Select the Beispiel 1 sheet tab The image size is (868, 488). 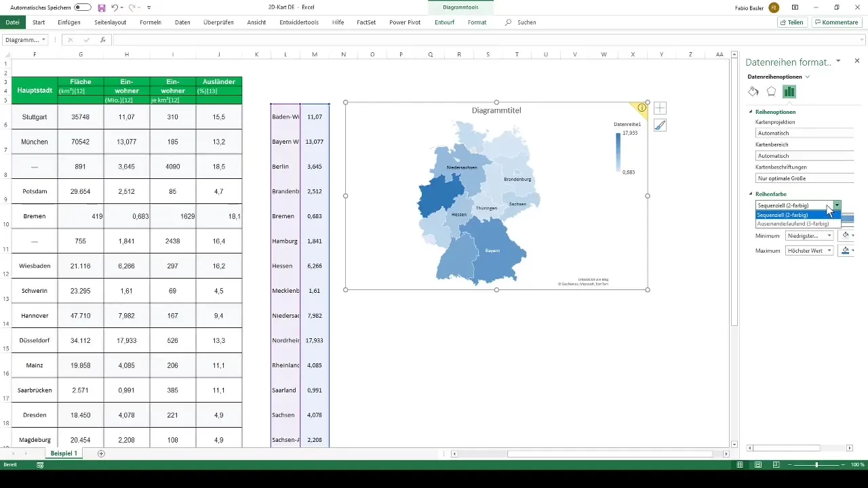point(64,453)
